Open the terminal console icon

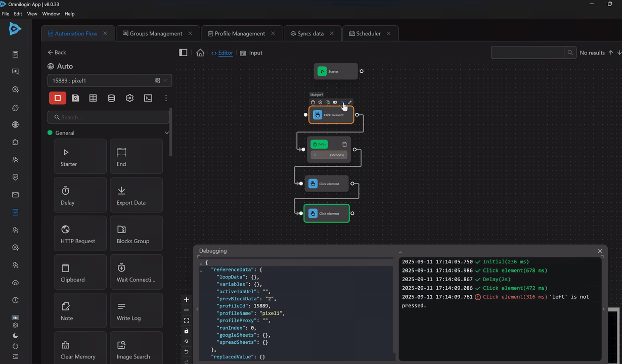point(148,98)
